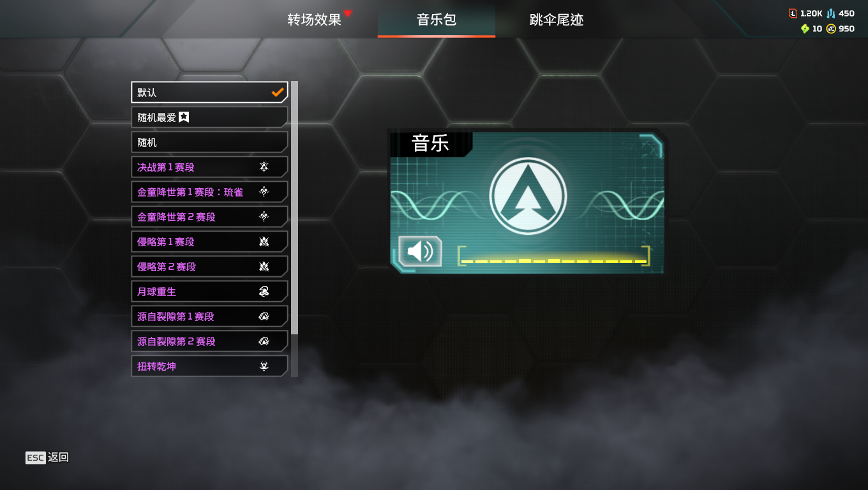Screen dimensions: 868x490
Task: Click the Apex logo in music preview
Action: [528, 196]
